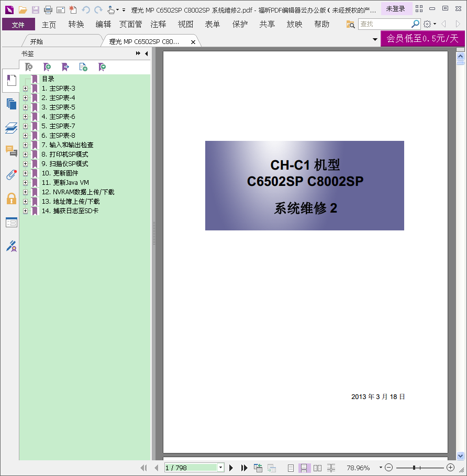Jump to the last page button
This screenshot has width=467, height=476.
(244, 468)
